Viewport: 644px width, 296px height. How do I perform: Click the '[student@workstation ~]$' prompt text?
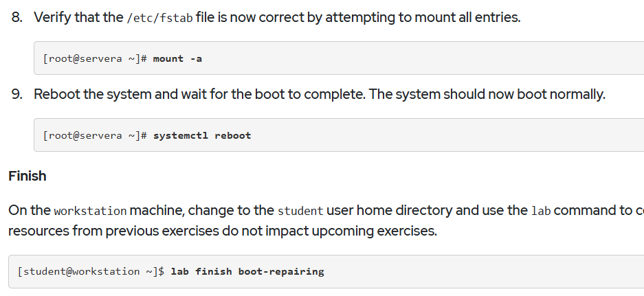91,271
